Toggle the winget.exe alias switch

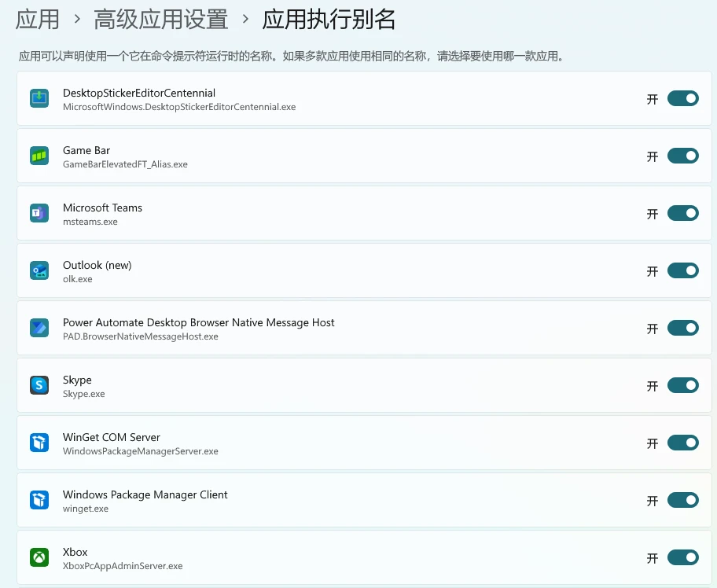pyautogui.click(x=682, y=500)
